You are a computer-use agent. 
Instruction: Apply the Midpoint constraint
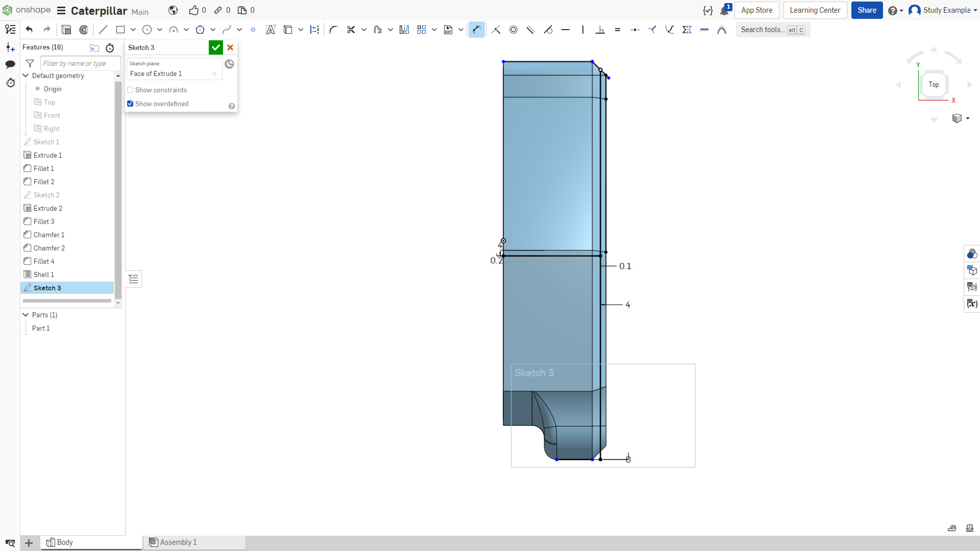pos(635,30)
